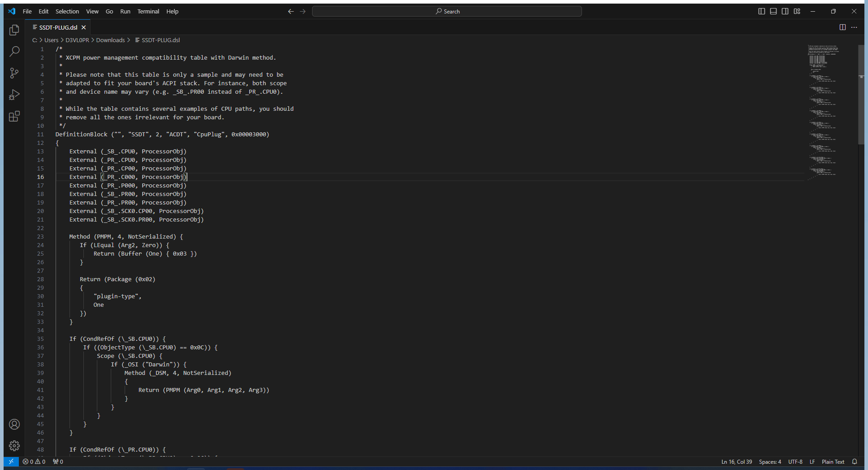Viewport: 868px width, 470px height.
Task: Open the Manage settings gear
Action: pyautogui.click(x=14, y=446)
